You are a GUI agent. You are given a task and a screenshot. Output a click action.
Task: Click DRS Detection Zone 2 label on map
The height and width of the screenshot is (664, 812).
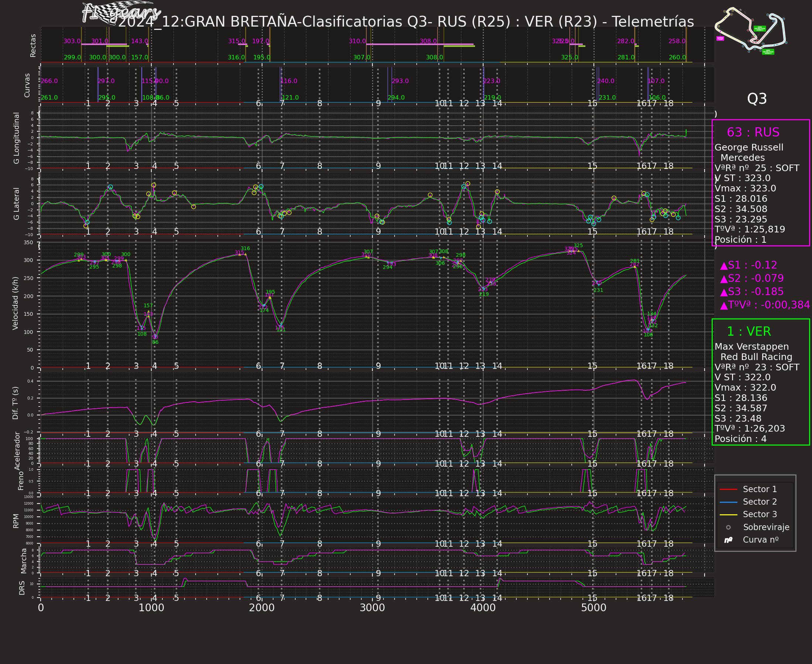768,52
